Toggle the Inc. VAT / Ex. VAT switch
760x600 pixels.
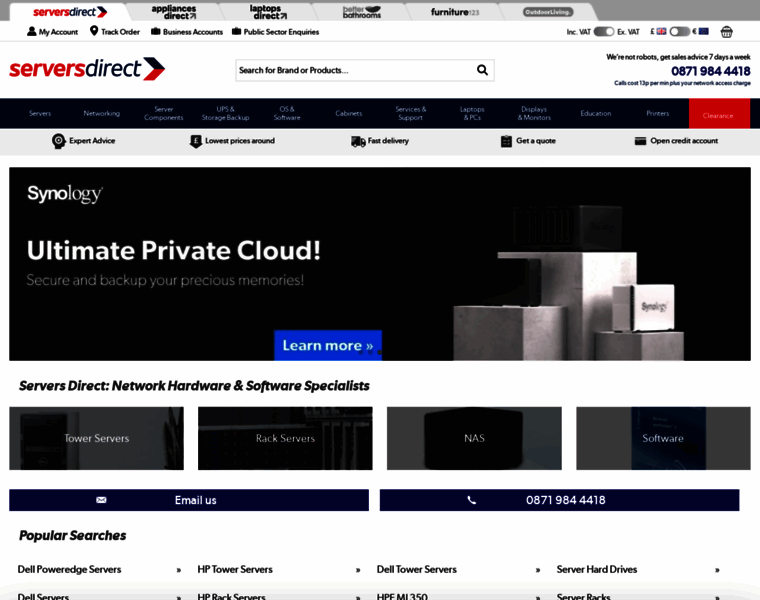pyautogui.click(x=603, y=32)
